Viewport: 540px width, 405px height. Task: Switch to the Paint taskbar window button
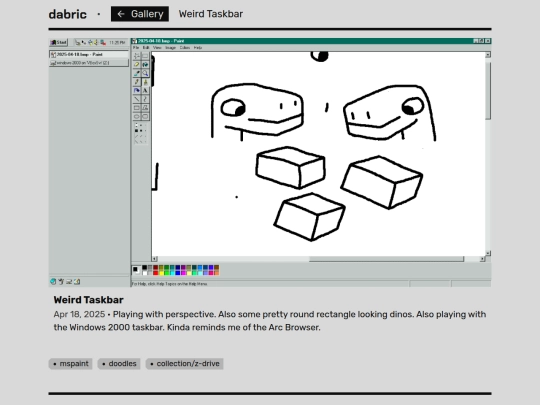click(89, 54)
